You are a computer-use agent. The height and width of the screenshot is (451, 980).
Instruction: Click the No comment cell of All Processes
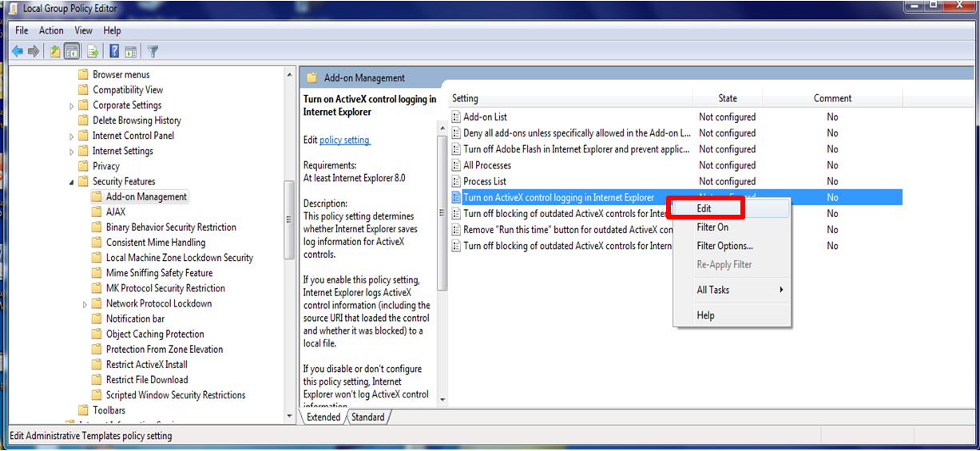coord(832,165)
